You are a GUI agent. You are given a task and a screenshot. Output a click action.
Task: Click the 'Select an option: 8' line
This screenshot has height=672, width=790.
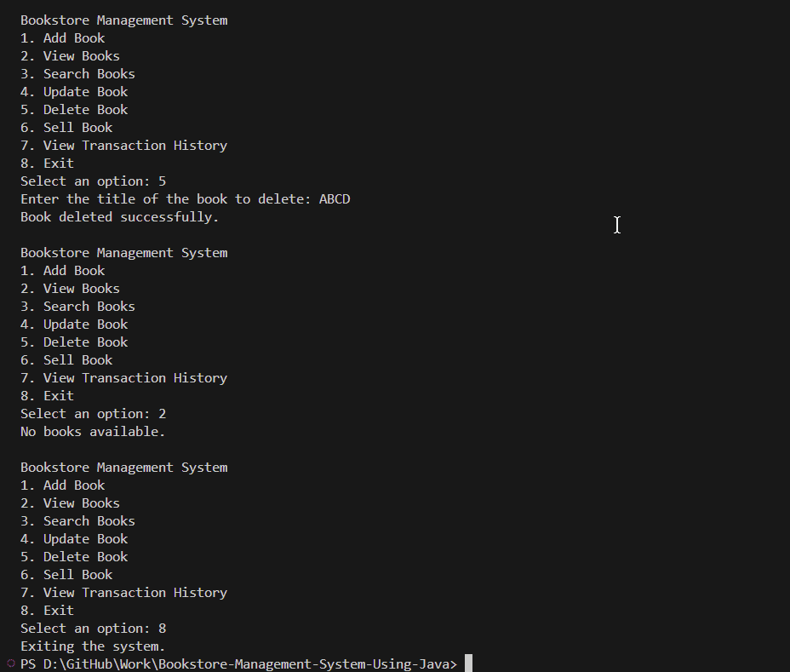pos(93,629)
